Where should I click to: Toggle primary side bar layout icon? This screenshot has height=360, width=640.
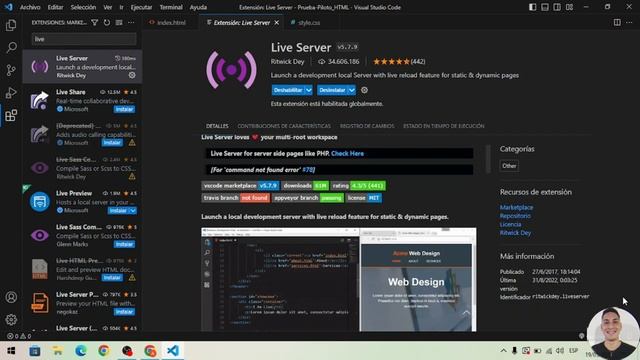[533, 7]
